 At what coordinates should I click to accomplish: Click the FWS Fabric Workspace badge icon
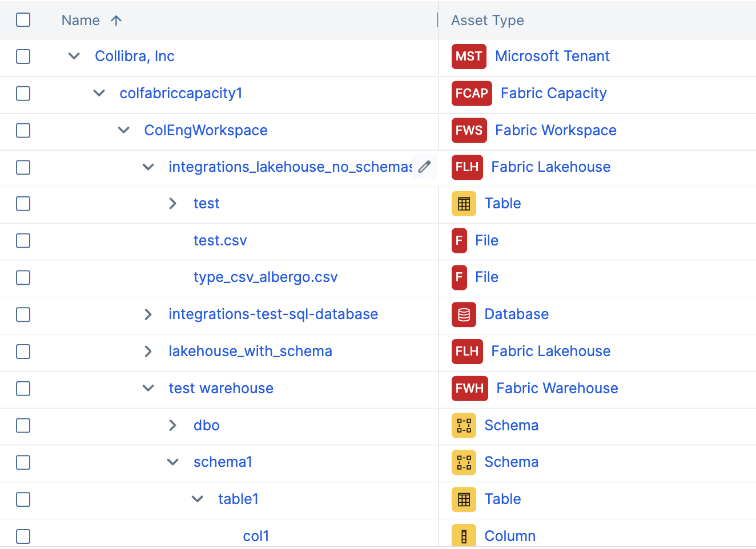point(468,131)
